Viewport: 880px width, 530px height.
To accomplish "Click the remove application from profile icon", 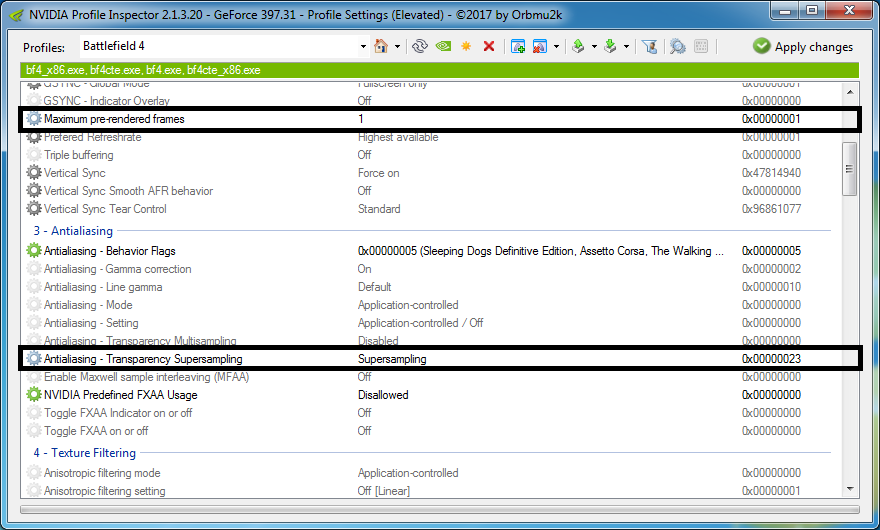I will [540, 46].
